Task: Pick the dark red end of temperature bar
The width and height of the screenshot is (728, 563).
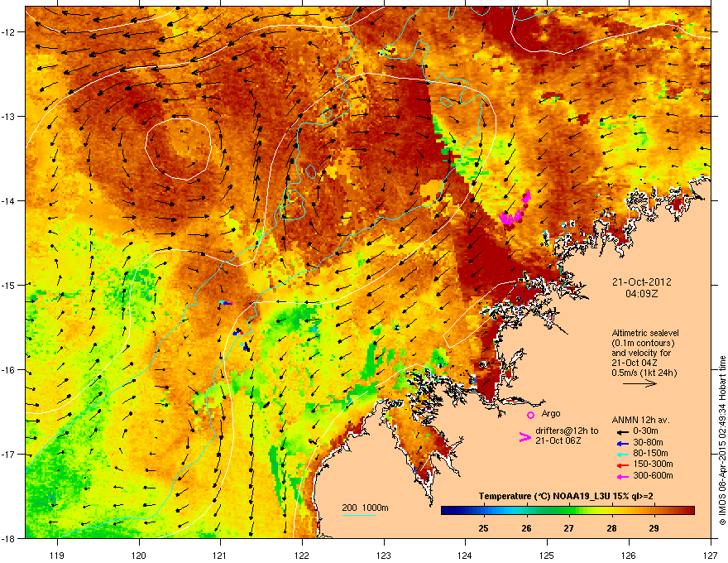Action: 689,511
